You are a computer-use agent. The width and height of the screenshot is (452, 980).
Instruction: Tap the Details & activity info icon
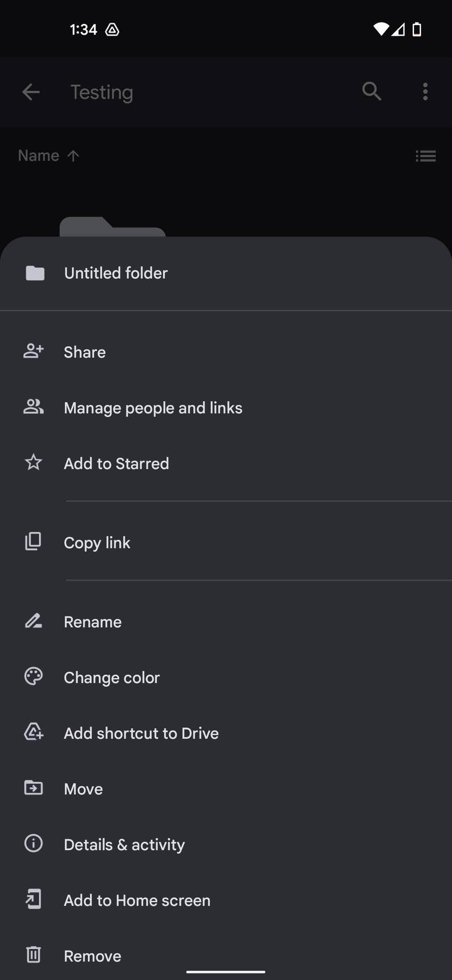(x=34, y=844)
